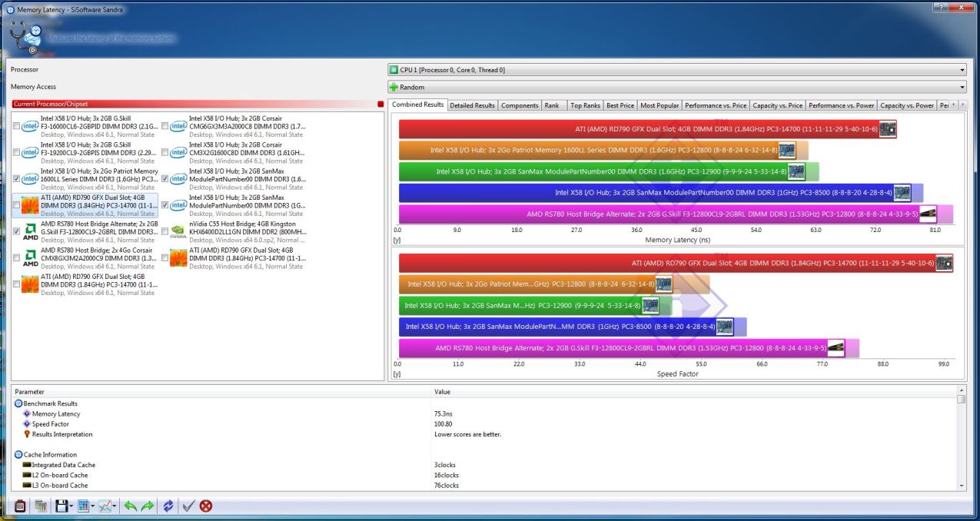Check the Corsair CMX8GX3M2A2000C9 entry checkbox
980x521 pixels.
point(17,257)
